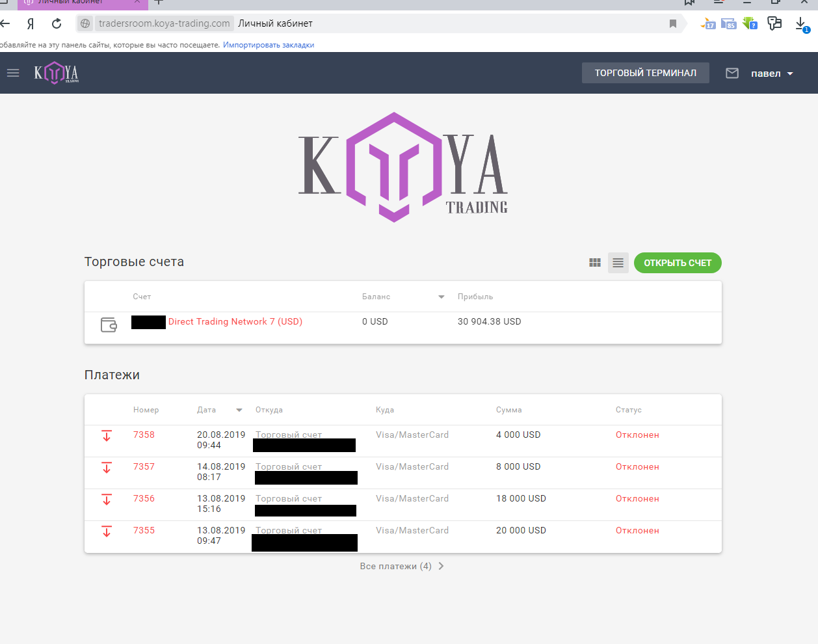818x644 pixels.
Task: Select the 20 000 USD amount
Action: [521, 530]
